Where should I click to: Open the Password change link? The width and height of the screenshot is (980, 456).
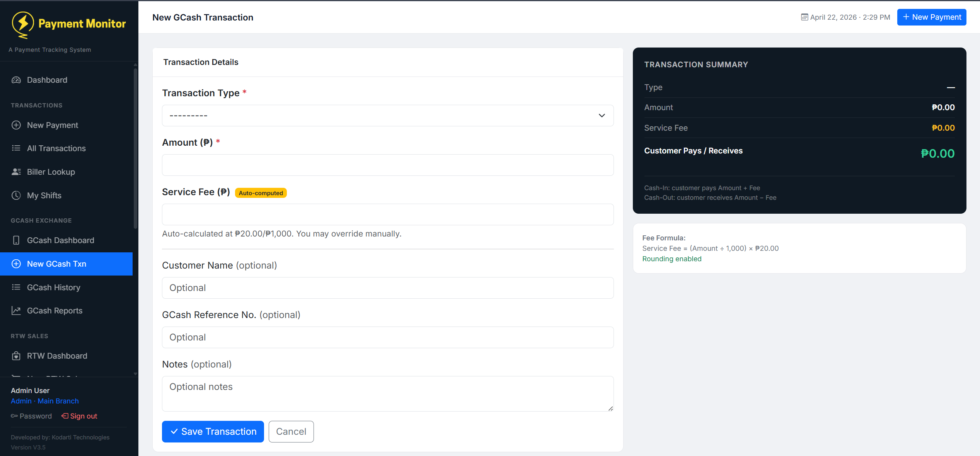tap(31, 416)
